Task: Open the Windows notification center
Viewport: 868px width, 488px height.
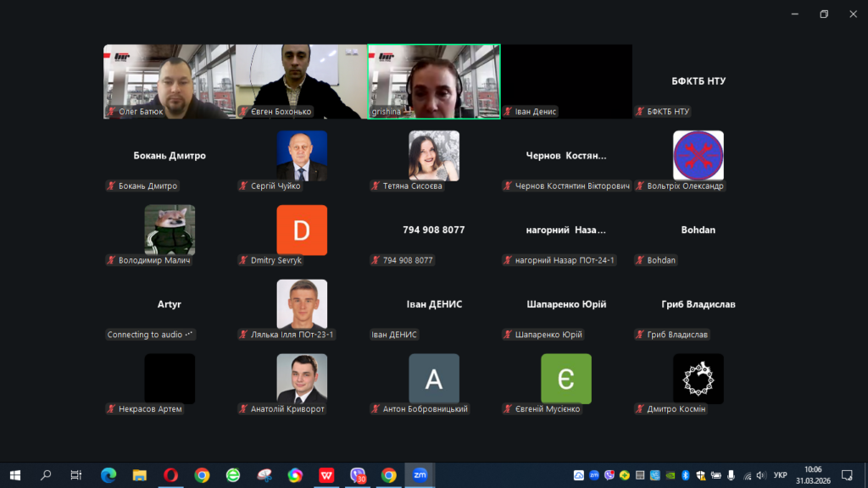Action: [x=846, y=475]
